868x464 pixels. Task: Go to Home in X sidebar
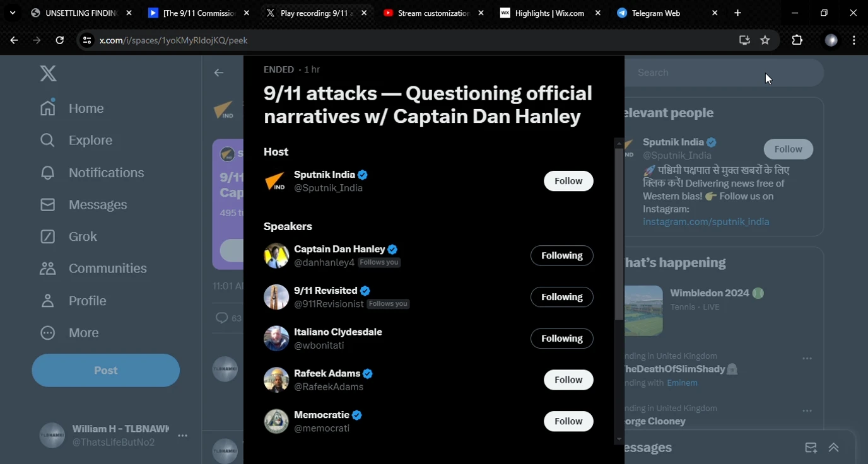pos(72,108)
